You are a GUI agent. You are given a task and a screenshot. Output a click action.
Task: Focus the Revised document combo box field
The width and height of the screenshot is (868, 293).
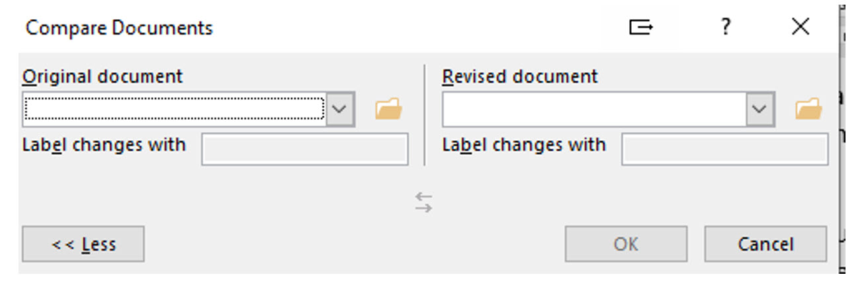tap(595, 109)
